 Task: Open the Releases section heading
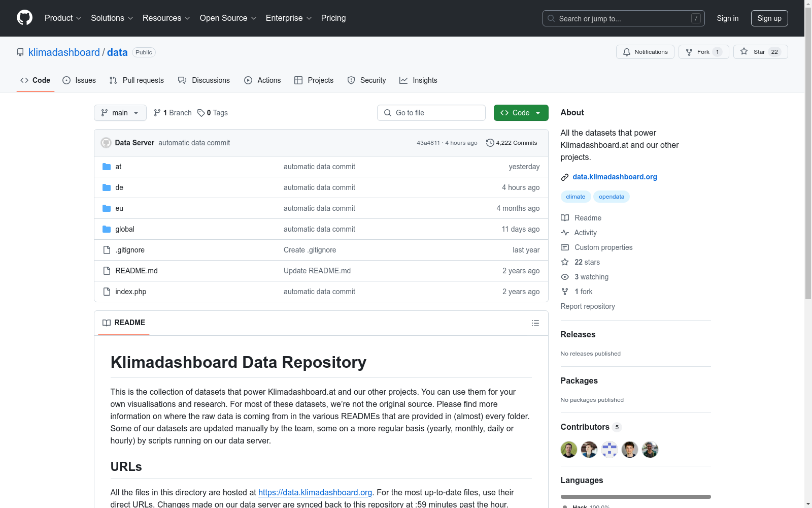[578, 334]
